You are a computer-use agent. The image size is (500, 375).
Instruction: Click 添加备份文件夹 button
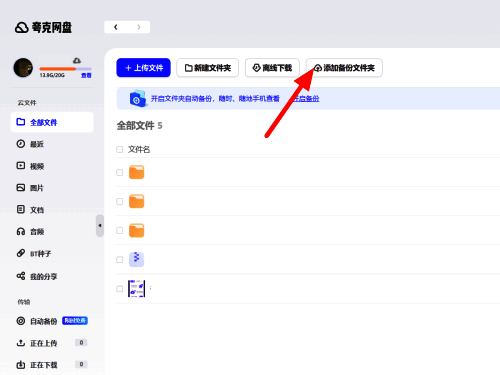coord(344,68)
